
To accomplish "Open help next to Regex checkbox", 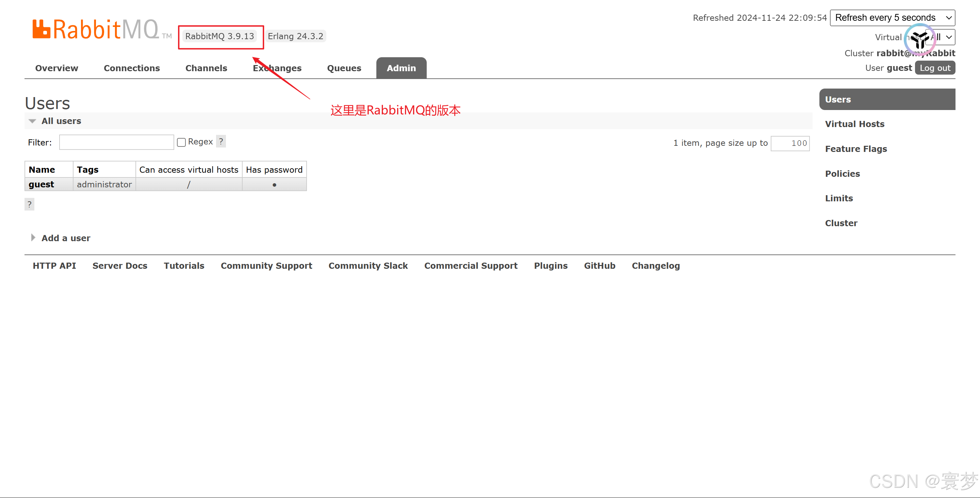I will (221, 141).
